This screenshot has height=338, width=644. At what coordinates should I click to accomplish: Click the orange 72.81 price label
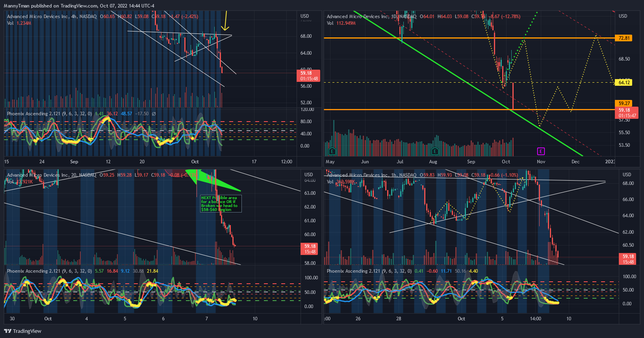click(624, 38)
